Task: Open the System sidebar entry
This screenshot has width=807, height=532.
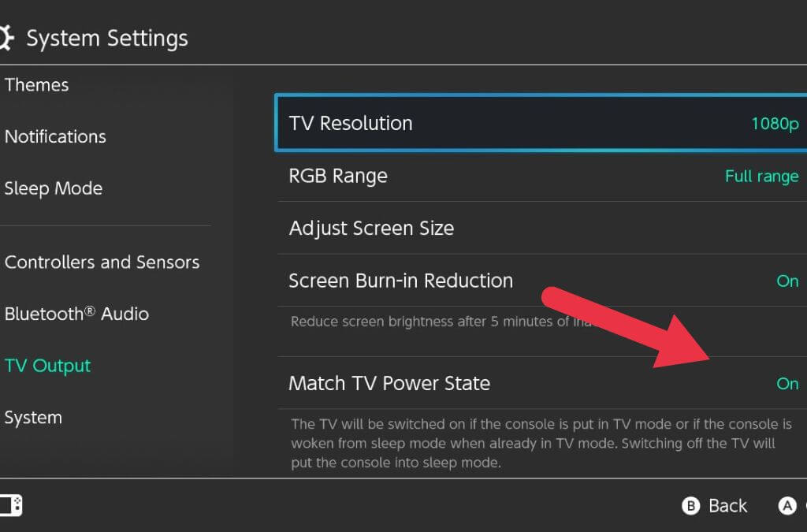Action: (x=33, y=418)
